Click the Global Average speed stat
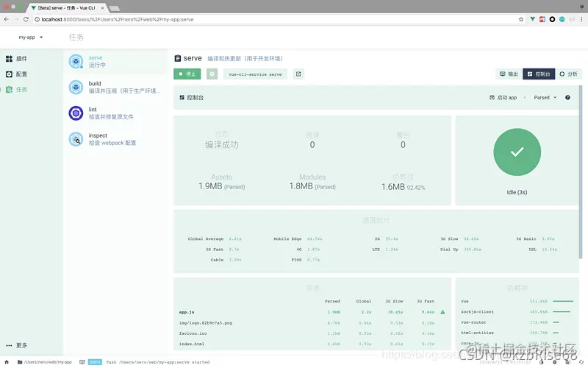 [x=215, y=238]
